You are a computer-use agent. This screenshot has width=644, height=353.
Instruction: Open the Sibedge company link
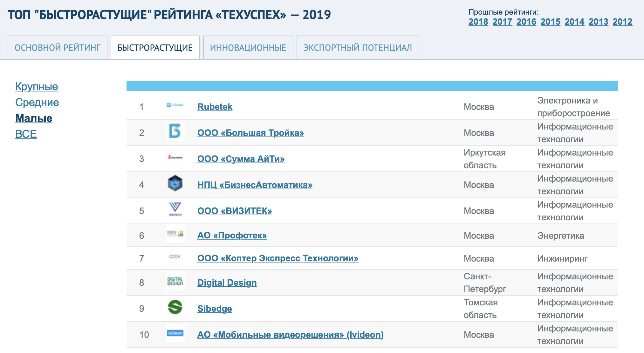click(x=215, y=309)
